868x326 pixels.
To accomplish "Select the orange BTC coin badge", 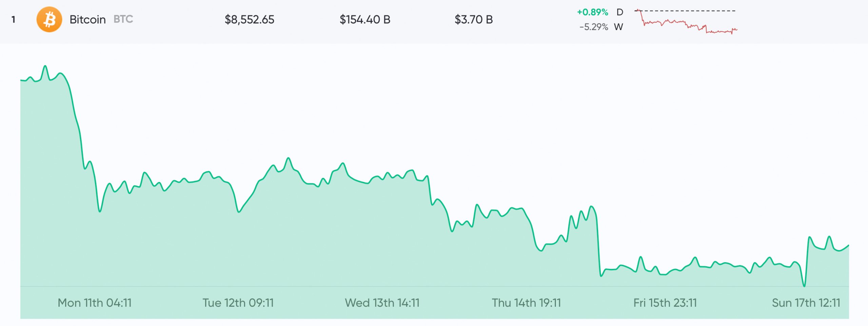I will coord(48,19).
